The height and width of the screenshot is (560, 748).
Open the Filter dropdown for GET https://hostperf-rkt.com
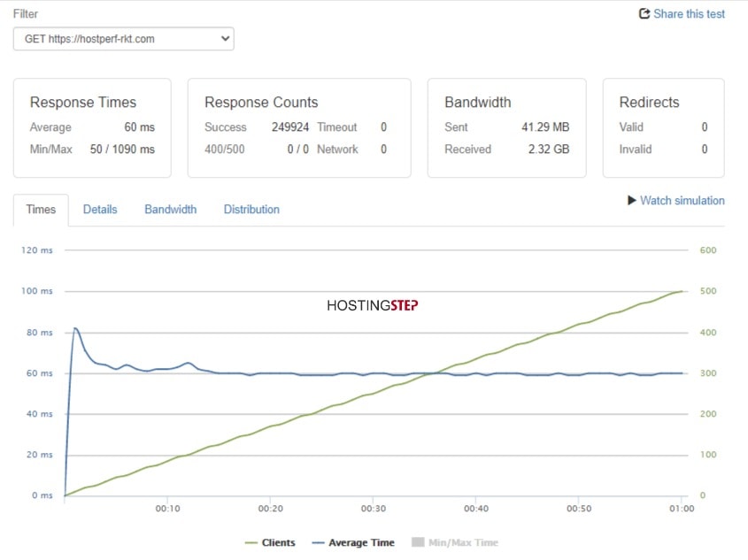point(124,39)
